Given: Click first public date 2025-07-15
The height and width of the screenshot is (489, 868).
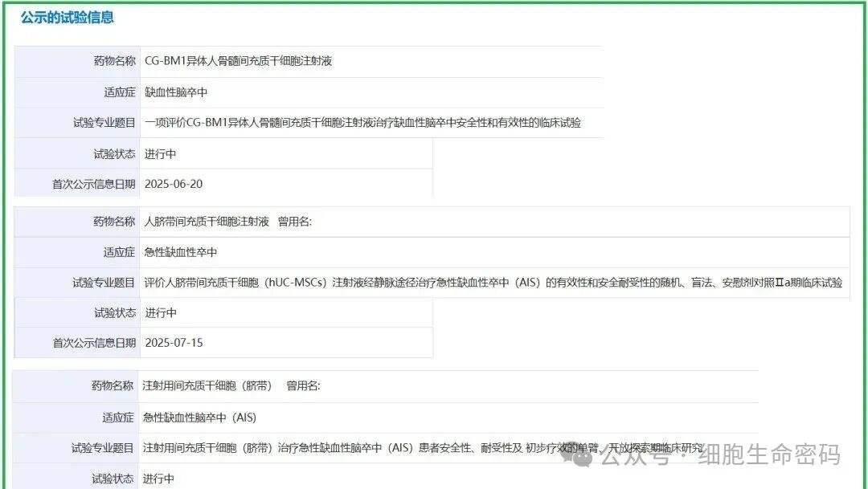Looking at the screenshot, I should point(174,343).
